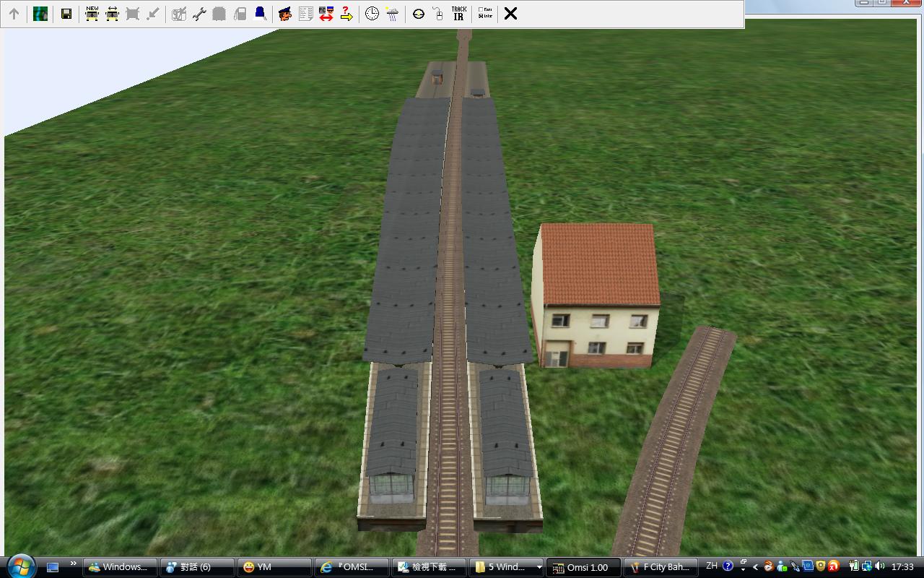
Task: Click the up arrow toolbar icon
Action: click(x=14, y=14)
